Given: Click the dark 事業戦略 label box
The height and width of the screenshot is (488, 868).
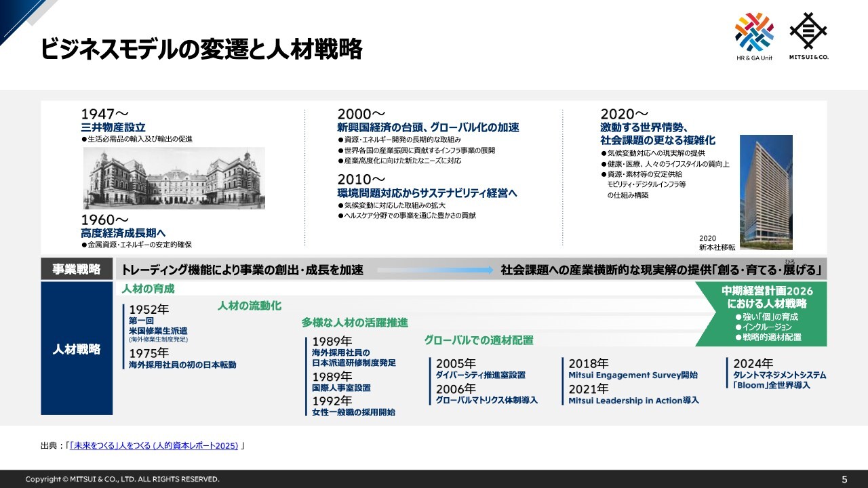Looking at the screenshot, I should [77, 270].
